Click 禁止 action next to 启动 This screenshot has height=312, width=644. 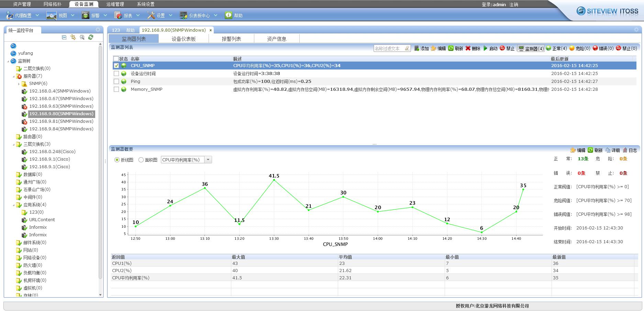507,49
